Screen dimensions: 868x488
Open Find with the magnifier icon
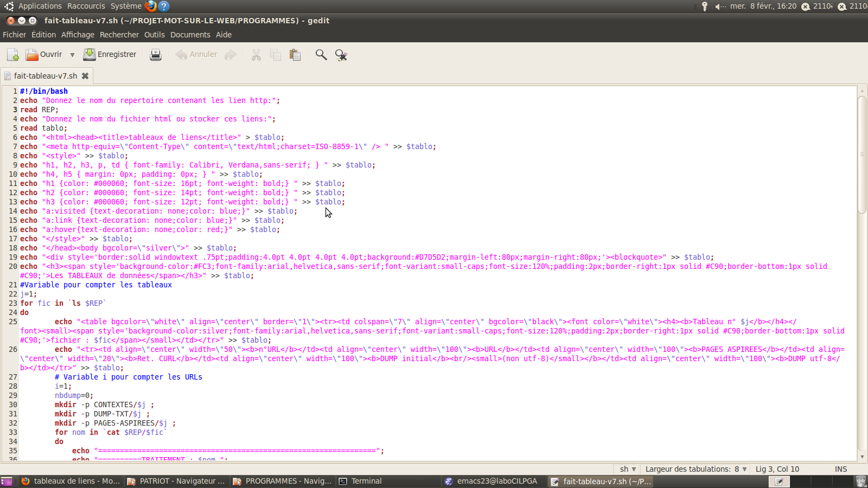[321, 55]
